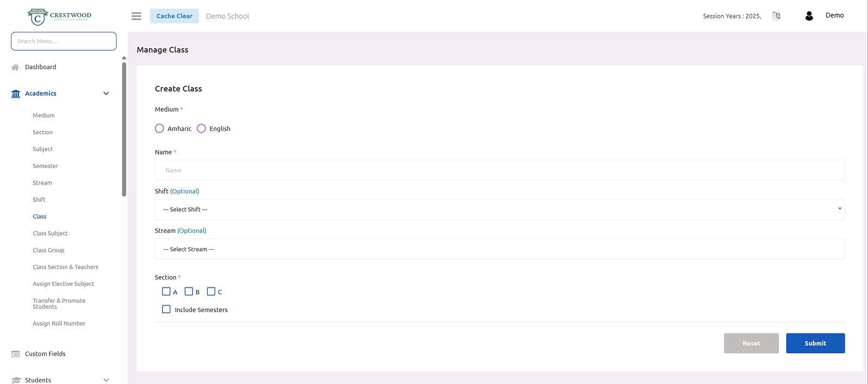Click the hamburger menu icon
This screenshot has height=384, width=868.
coord(136,16)
